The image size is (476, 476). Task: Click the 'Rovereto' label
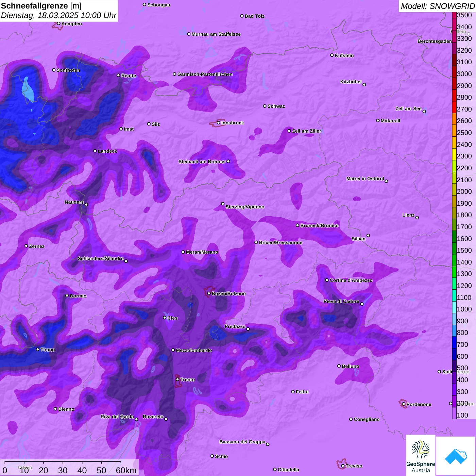point(153,417)
